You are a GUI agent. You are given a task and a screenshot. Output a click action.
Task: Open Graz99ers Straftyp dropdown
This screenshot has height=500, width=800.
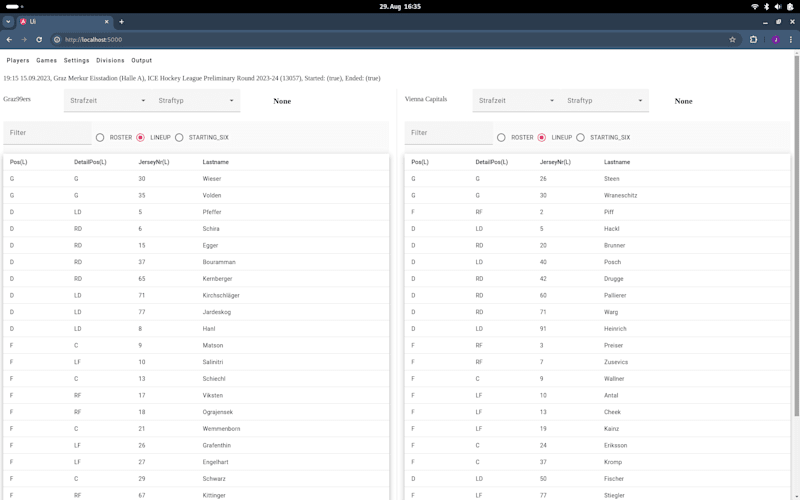(x=196, y=101)
